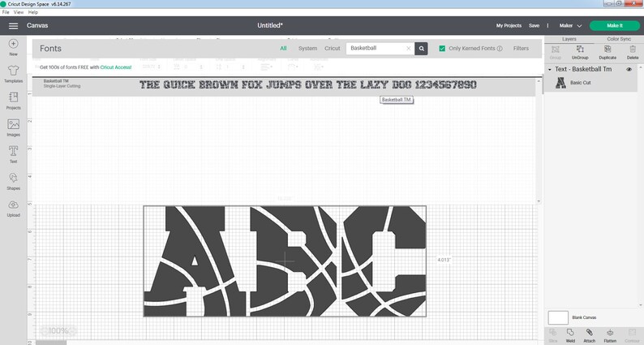The image size is (644, 345).
Task: Click the 100% zoom indicator
Action: click(58, 331)
